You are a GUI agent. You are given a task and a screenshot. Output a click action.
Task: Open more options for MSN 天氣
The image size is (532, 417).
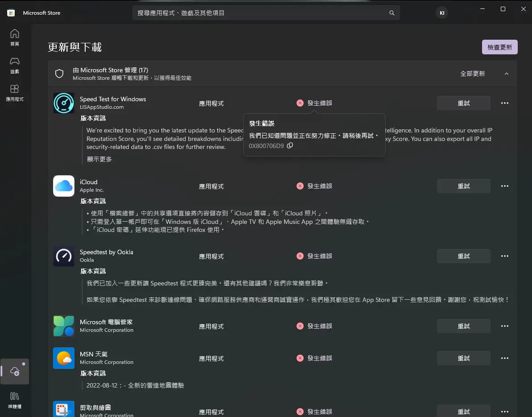coord(504,358)
